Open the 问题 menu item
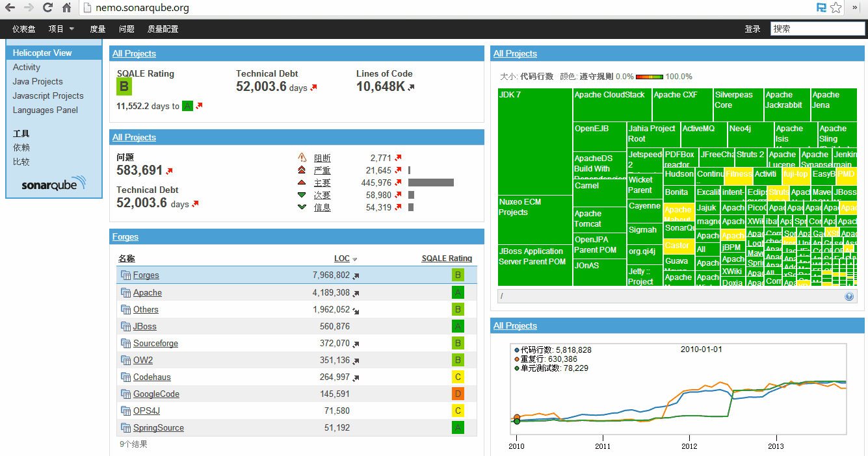The width and height of the screenshot is (868, 456). 127,29
